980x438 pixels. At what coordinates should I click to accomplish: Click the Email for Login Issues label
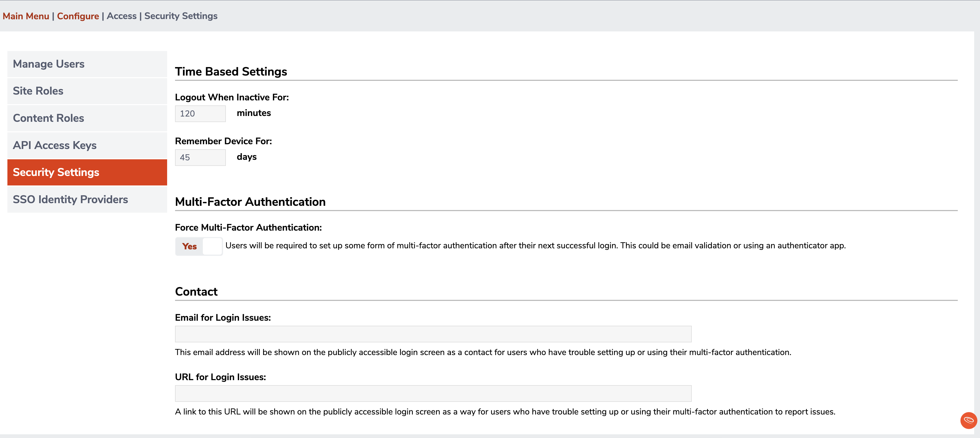(x=223, y=318)
